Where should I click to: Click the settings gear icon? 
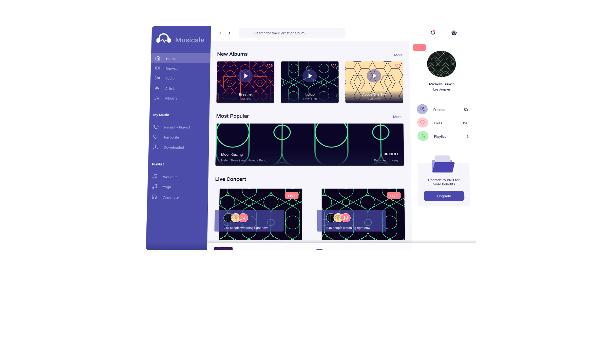tap(454, 33)
